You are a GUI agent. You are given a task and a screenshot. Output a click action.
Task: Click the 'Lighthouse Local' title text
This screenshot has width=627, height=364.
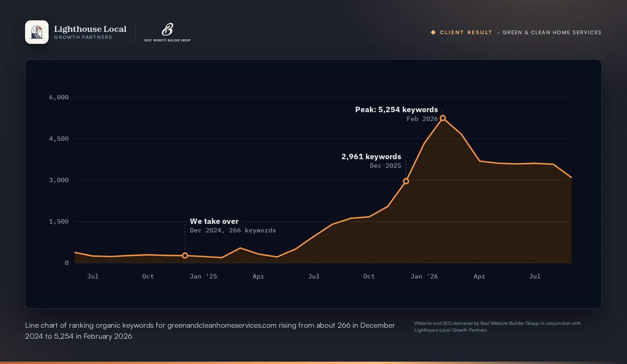(x=90, y=29)
